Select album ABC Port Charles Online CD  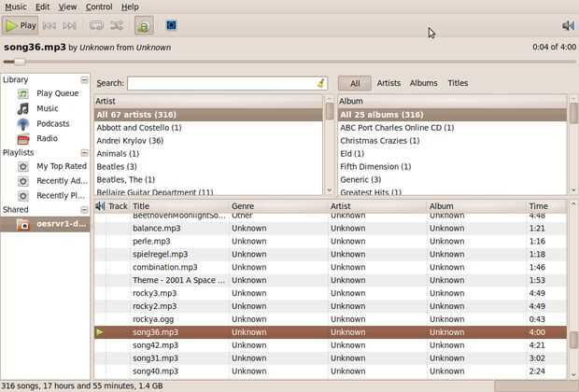click(452, 128)
